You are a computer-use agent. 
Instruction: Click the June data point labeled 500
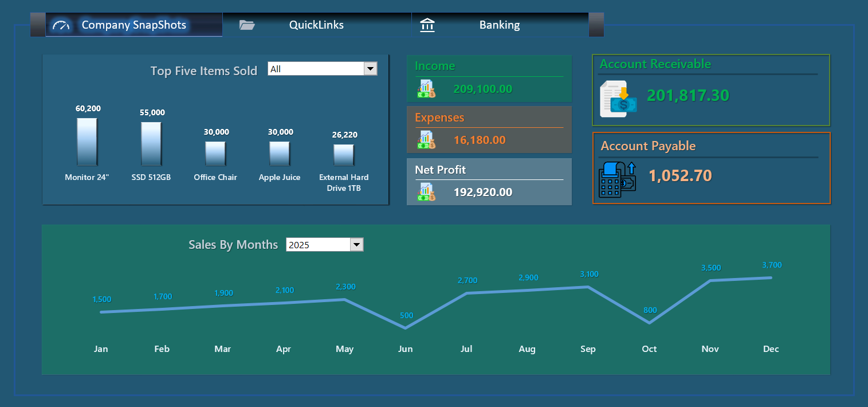pos(406,328)
